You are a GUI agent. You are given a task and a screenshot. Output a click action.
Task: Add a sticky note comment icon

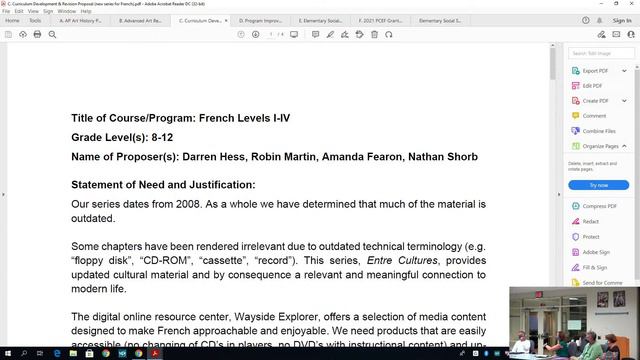[315, 35]
